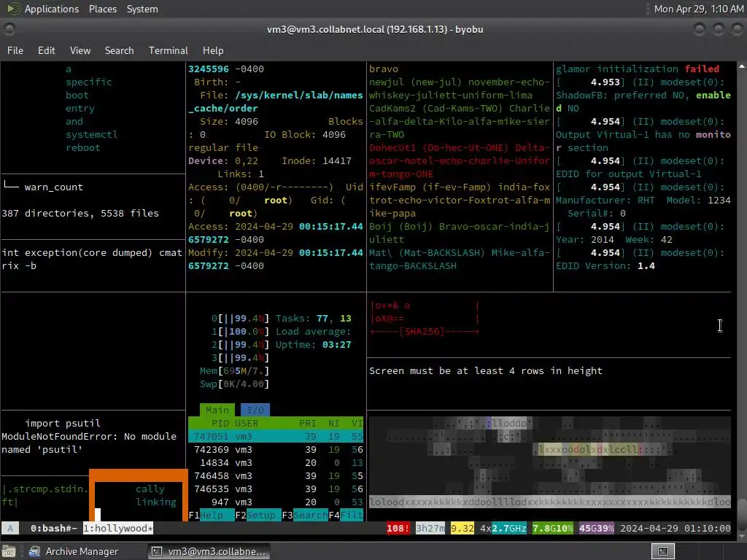The height and width of the screenshot is (560, 747).
Task: Click the 3h27m uptime status indicator
Action: point(430,528)
